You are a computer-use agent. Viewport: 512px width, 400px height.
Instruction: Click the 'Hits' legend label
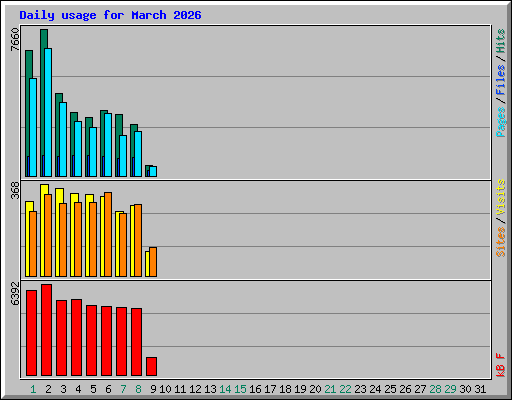pyautogui.click(x=501, y=41)
